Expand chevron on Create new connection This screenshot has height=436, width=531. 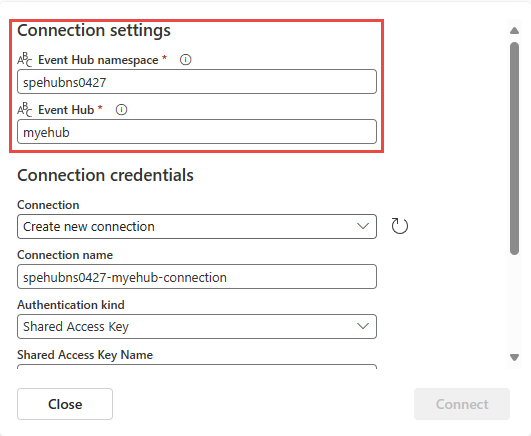pos(363,226)
